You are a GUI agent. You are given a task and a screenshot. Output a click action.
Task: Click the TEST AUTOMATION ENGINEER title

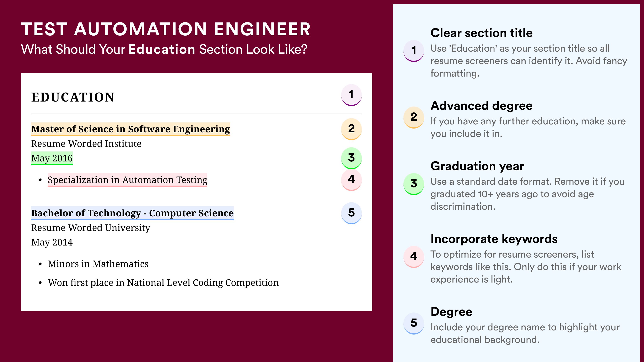pos(166,29)
